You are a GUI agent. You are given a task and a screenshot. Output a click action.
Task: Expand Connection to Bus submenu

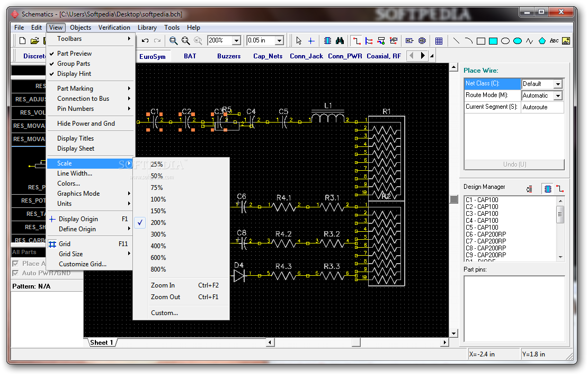(x=90, y=98)
